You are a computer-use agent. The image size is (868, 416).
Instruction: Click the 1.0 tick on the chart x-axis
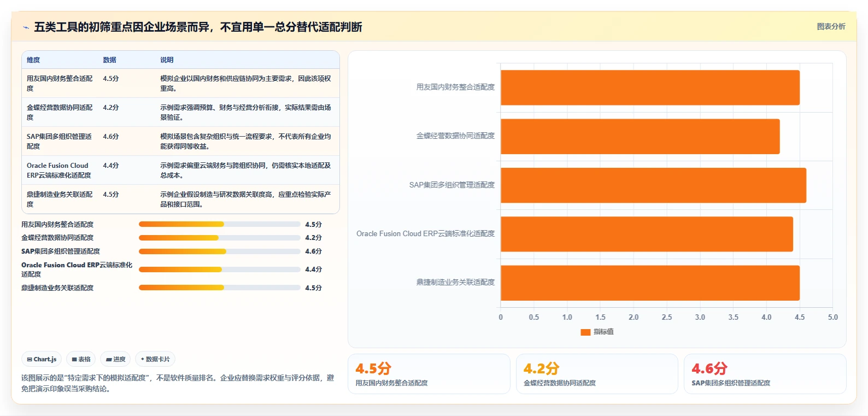[x=567, y=317]
